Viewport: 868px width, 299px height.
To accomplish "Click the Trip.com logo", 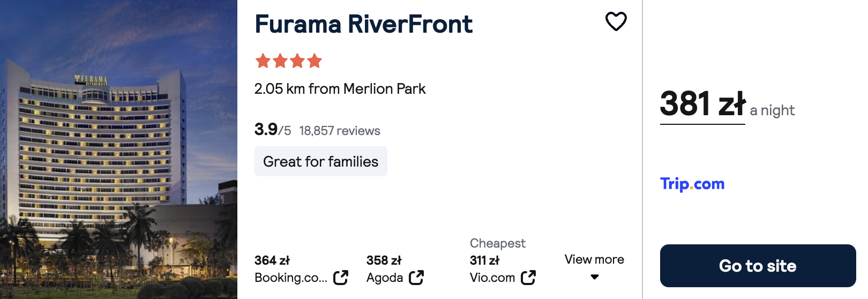I will click(692, 184).
